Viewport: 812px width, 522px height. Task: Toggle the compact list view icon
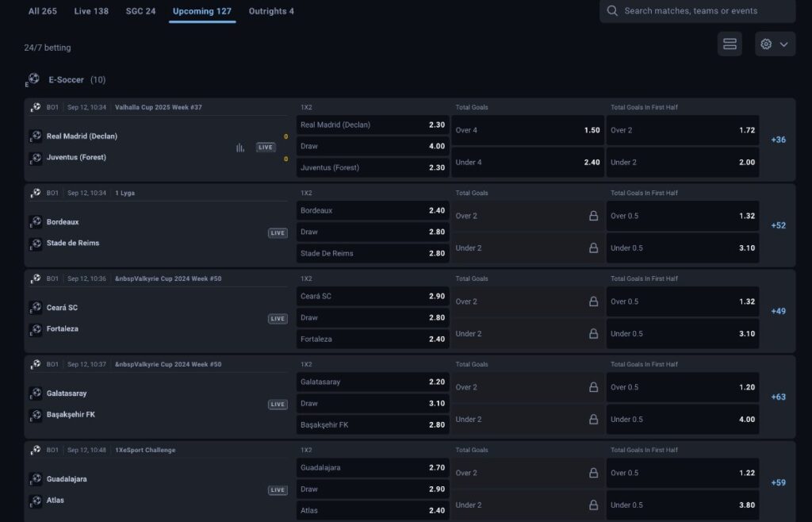click(x=730, y=44)
